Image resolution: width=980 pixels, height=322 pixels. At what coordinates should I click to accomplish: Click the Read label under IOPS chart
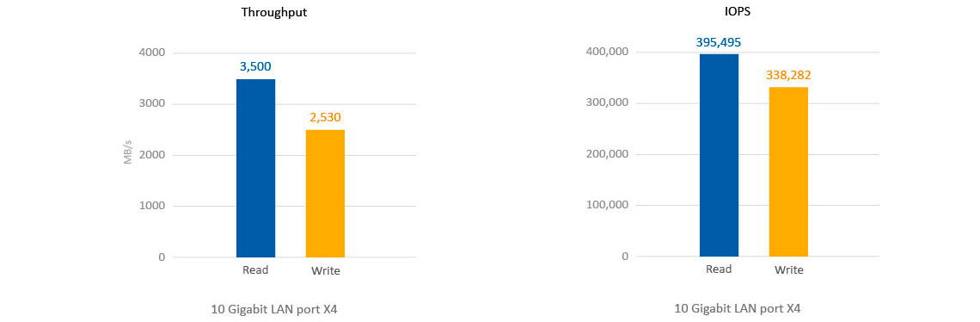pyautogui.click(x=719, y=270)
